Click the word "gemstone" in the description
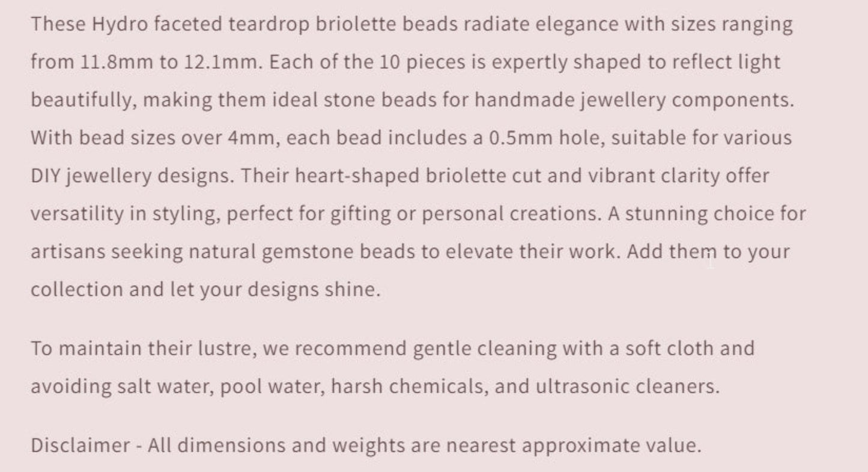Screen dimensions: 868x472 click(x=308, y=251)
